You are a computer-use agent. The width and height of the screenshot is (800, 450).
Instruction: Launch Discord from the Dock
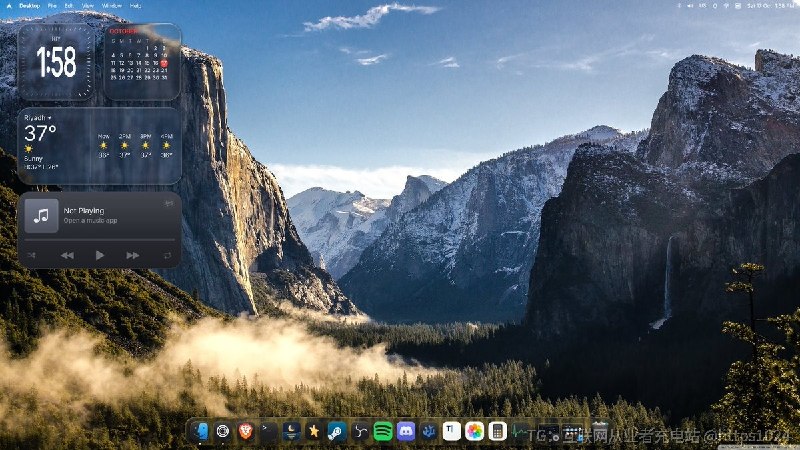click(406, 432)
